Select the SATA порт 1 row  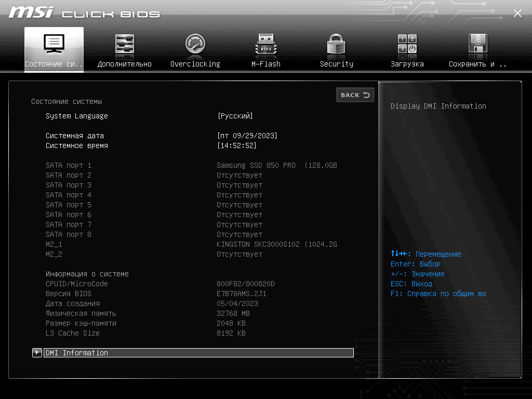pos(69,165)
